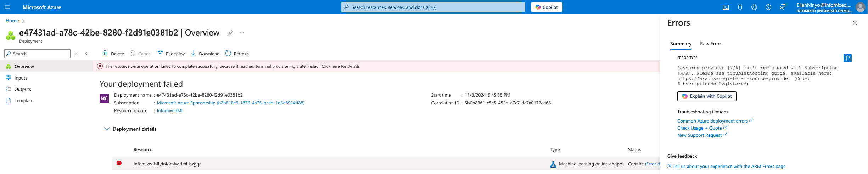Open the feedback icon in top bar
868x174 pixels.
[783, 7]
